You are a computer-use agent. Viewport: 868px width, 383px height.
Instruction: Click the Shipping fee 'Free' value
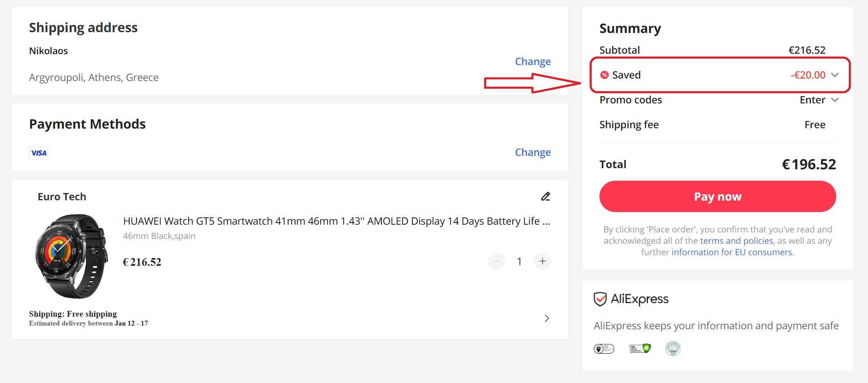pyautogui.click(x=815, y=125)
